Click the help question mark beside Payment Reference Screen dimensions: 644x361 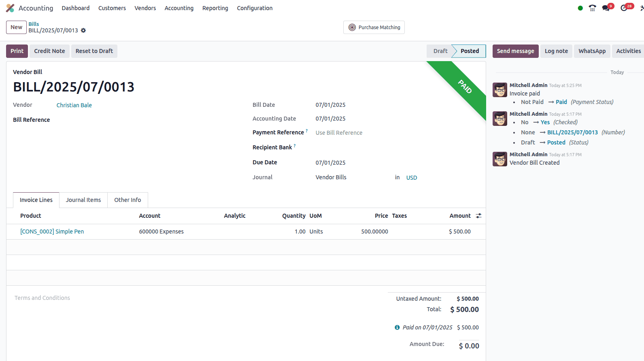[307, 130]
